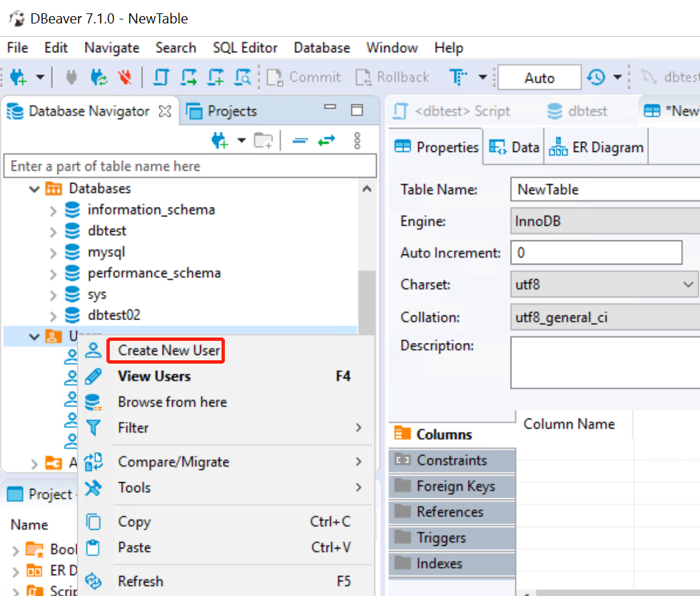Open SQL Editor script icon in toolbar
This screenshot has width=700, height=596.
tap(161, 78)
